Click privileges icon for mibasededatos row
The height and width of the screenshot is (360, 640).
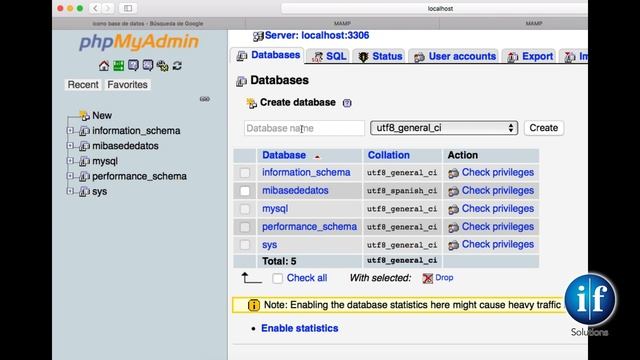tap(453, 191)
